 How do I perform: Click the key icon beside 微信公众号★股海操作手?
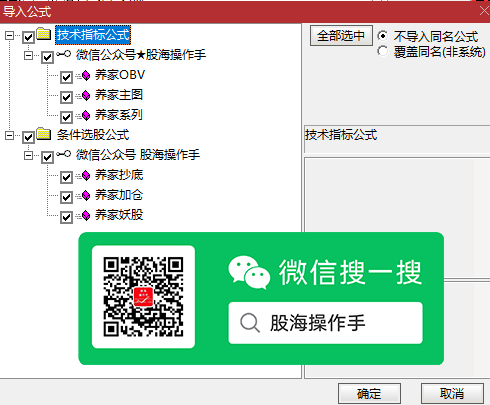coord(63,54)
